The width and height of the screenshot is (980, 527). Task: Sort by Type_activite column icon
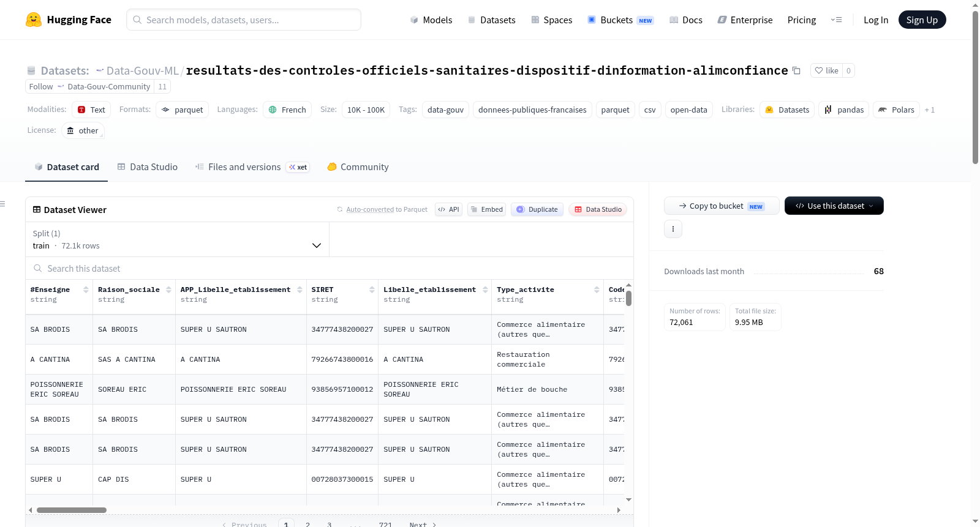(597, 290)
